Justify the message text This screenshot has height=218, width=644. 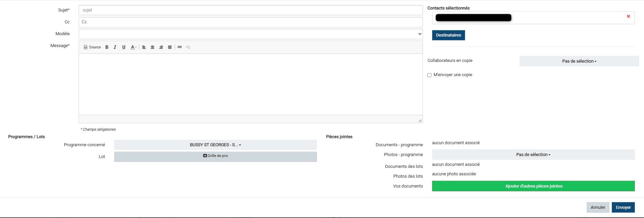click(x=170, y=47)
